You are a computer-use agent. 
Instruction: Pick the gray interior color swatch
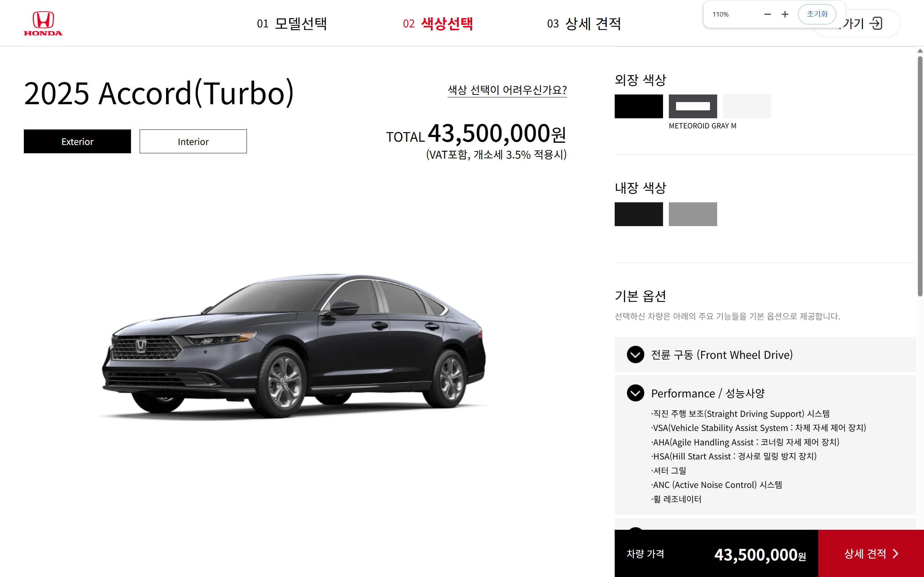pyautogui.click(x=693, y=214)
